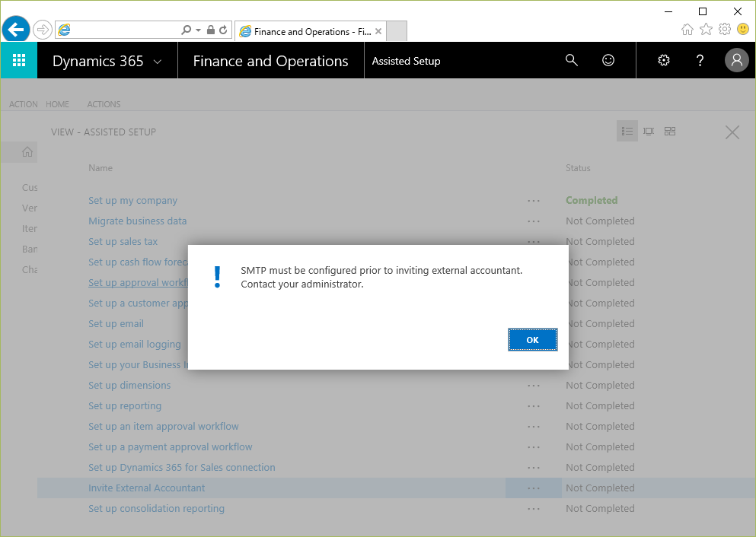Click the search magnifier in address bar
Image resolution: width=756 pixels, height=537 pixels.
pyautogui.click(x=186, y=30)
